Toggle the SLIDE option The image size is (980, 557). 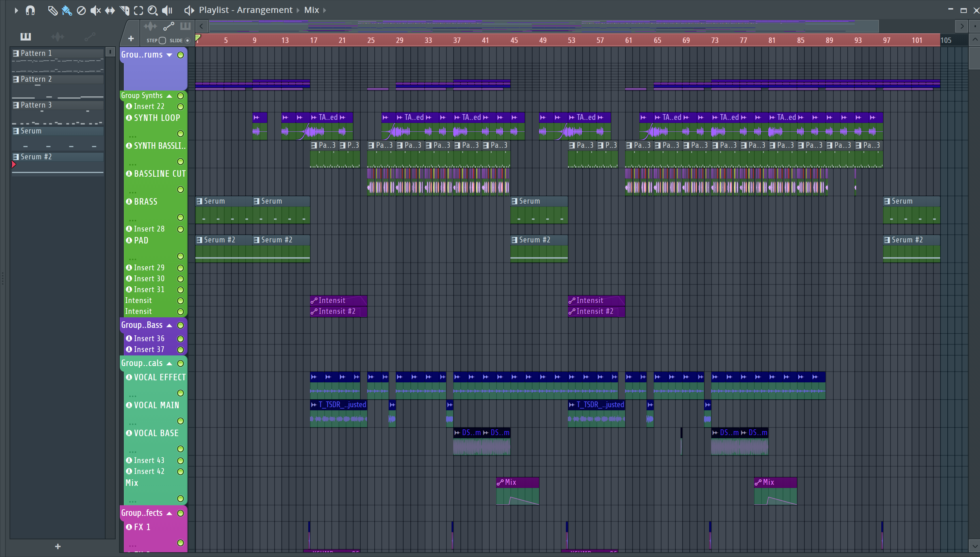(x=188, y=41)
